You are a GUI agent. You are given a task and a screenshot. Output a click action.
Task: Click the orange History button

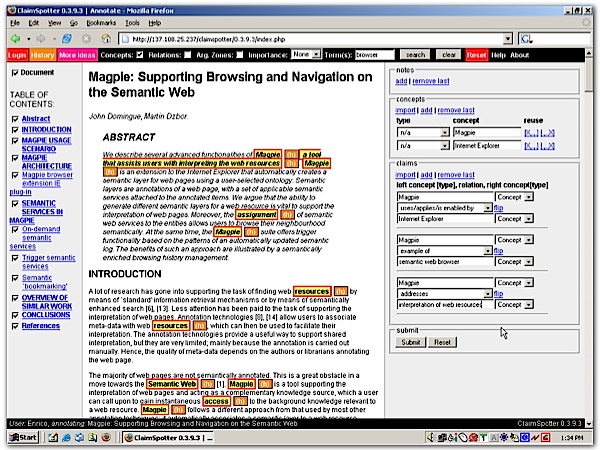tap(42, 55)
